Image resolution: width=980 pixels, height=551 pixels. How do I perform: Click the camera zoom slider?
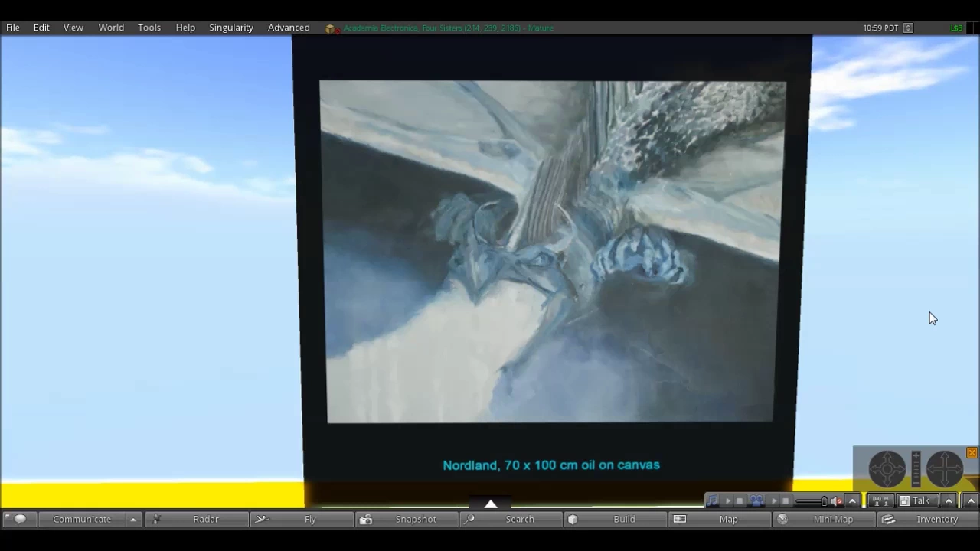[x=916, y=469]
